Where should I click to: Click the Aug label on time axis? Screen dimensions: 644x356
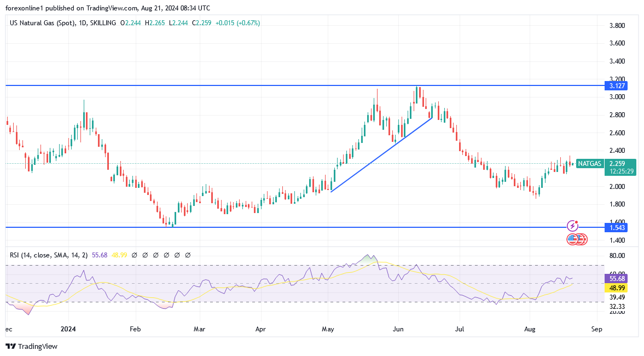530,329
